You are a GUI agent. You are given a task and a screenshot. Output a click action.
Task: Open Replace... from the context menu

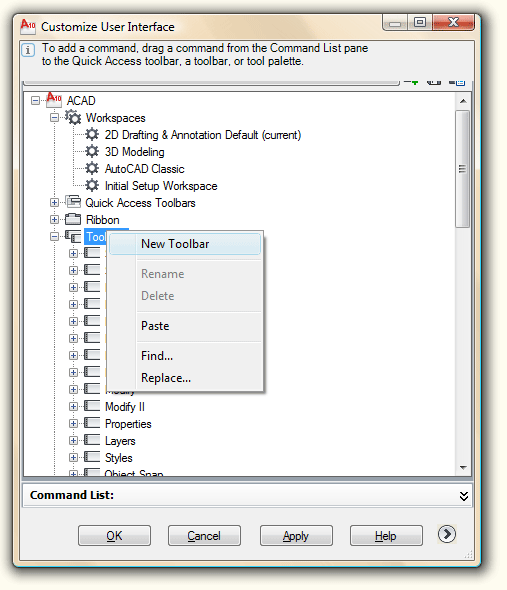185,378
